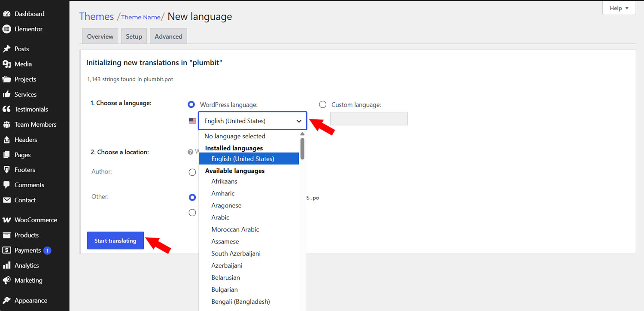644x311 pixels.
Task: Click the Pages icon in sidebar
Action: (6, 155)
